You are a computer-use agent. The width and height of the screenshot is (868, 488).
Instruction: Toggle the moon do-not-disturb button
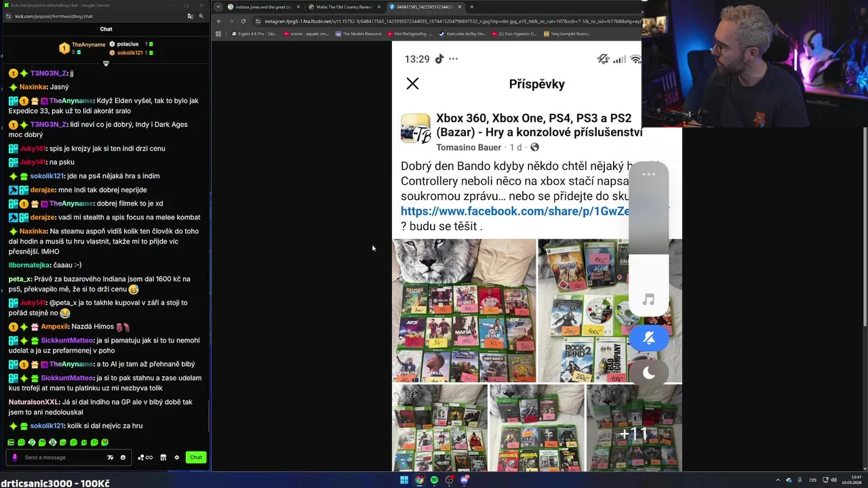click(649, 372)
